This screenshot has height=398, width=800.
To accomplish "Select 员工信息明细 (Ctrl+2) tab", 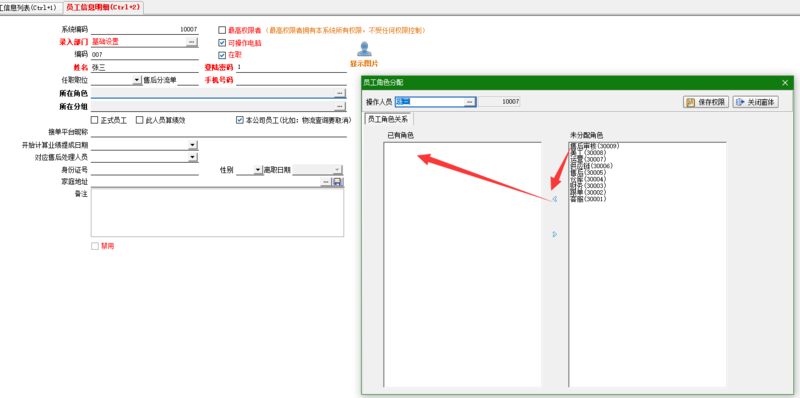I will point(103,8).
